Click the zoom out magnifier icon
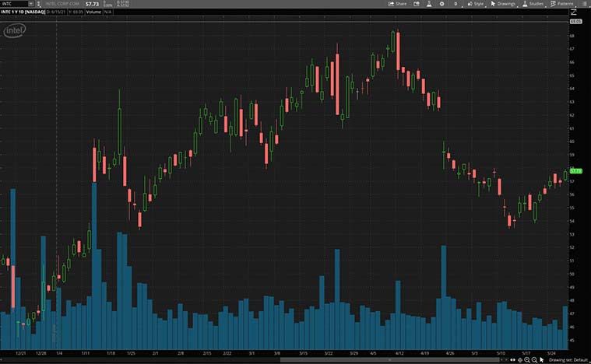The image size is (591, 364). click(534, 360)
